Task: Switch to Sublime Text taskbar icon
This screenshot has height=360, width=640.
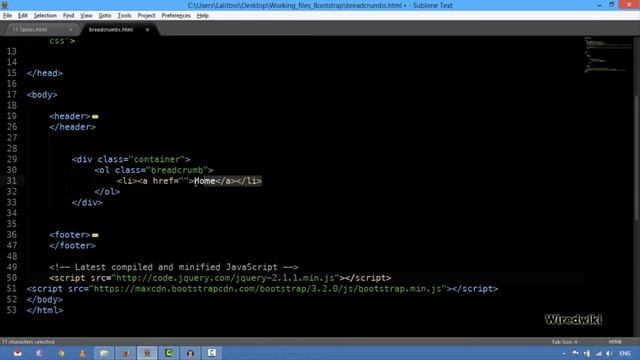Action: pyautogui.click(x=147, y=353)
